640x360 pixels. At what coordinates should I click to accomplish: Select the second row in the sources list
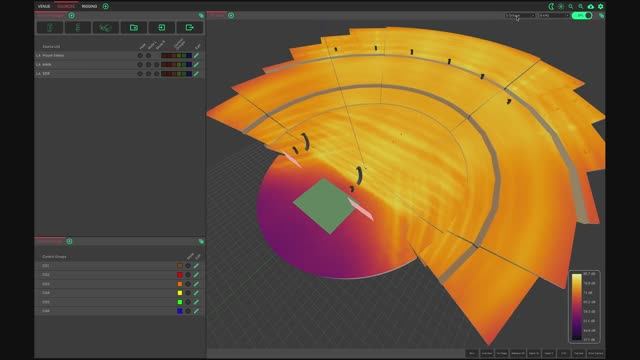click(x=119, y=64)
